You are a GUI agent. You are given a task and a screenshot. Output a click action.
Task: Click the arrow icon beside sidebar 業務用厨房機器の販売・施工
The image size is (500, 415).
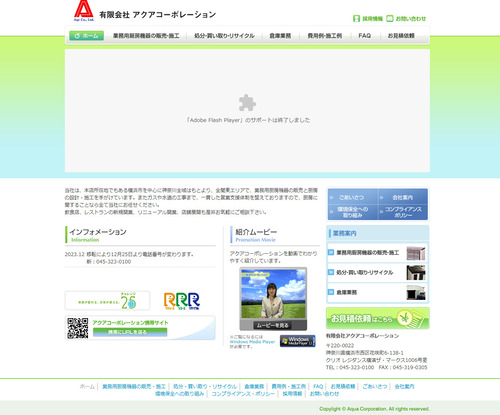(x=331, y=252)
